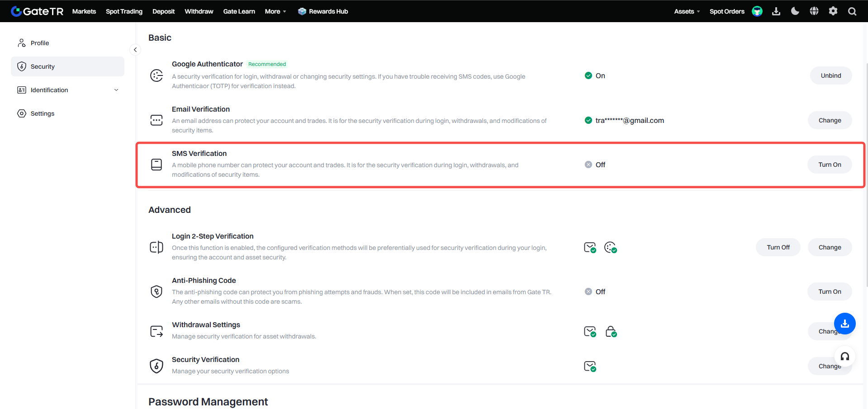Click the download app icon in header
The height and width of the screenshot is (409, 868).
click(776, 11)
